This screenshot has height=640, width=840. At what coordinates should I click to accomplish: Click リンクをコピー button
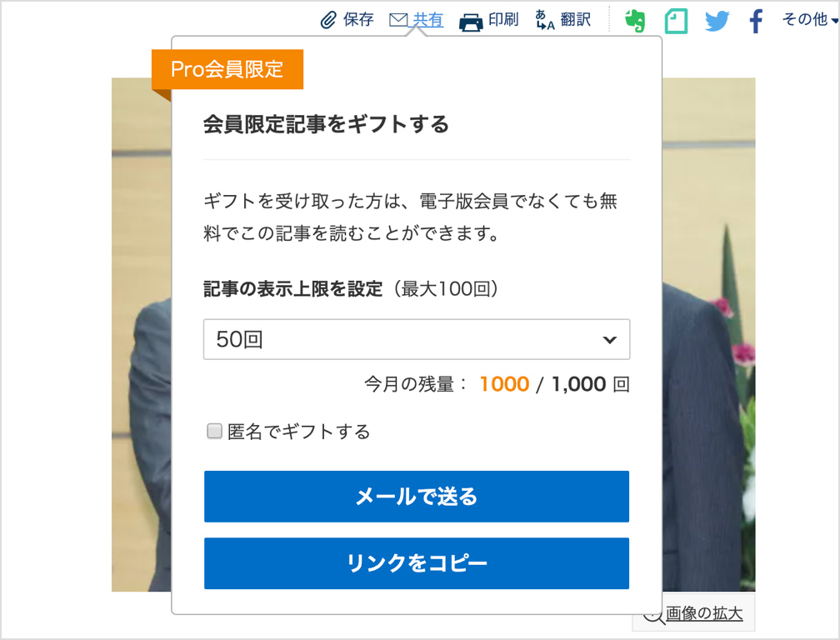pyautogui.click(x=417, y=563)
